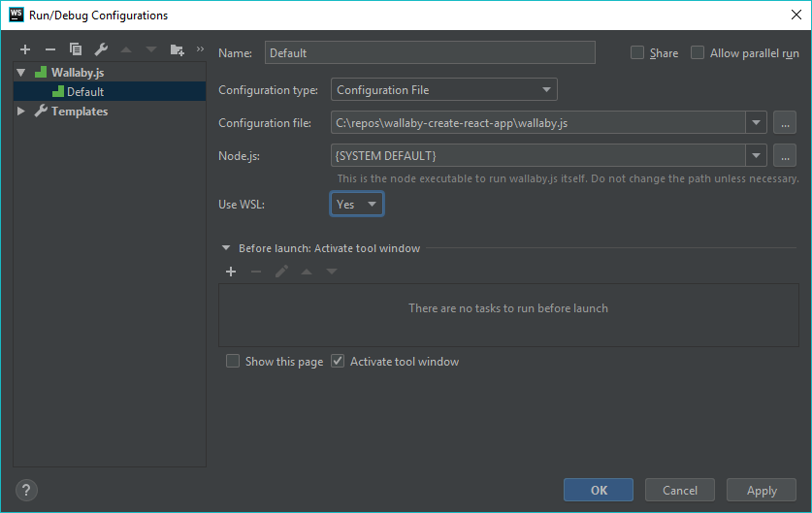The image size is (812, 513).
Task: Select Default configuration in tree
Action: [110, 91]
